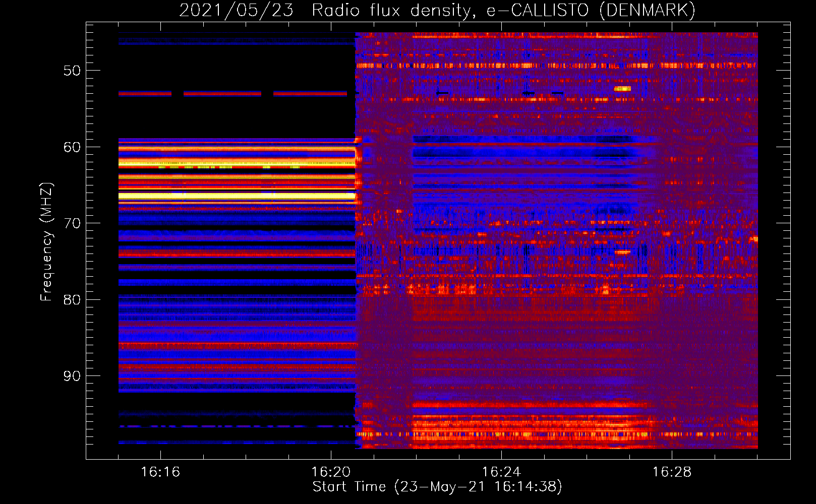Click the 'Start Time (23-May-21 16:14:38)' label

pyautogui.click(x=437, y=487)
